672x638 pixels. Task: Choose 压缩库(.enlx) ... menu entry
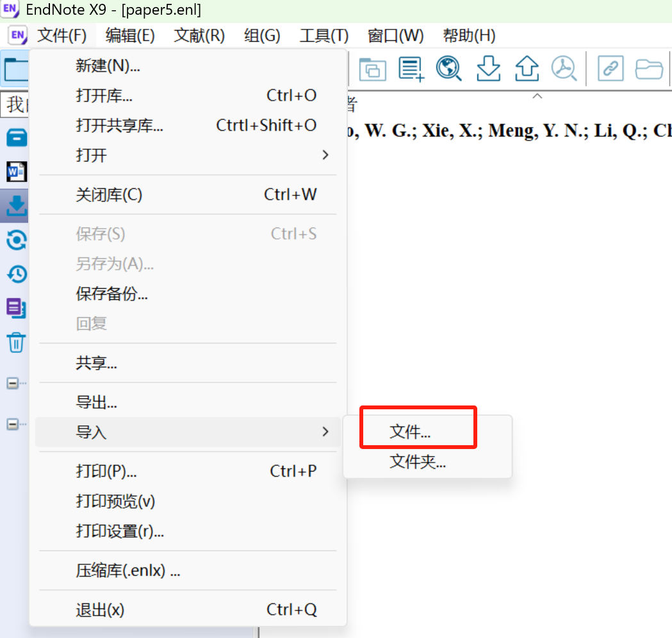tap(188, 571)
